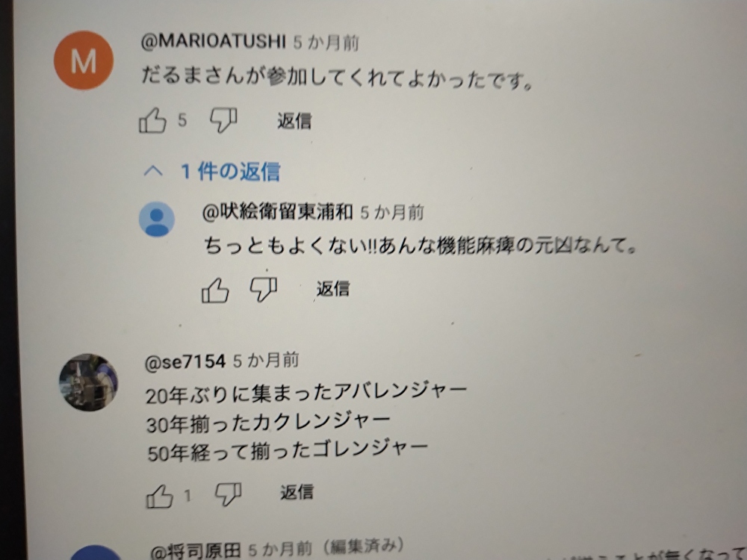Screen dimensions: 747x560
Task: Click the 5 か月前 timestamp beside @MARIOATUSHI
Action: [x=326, y=43]
